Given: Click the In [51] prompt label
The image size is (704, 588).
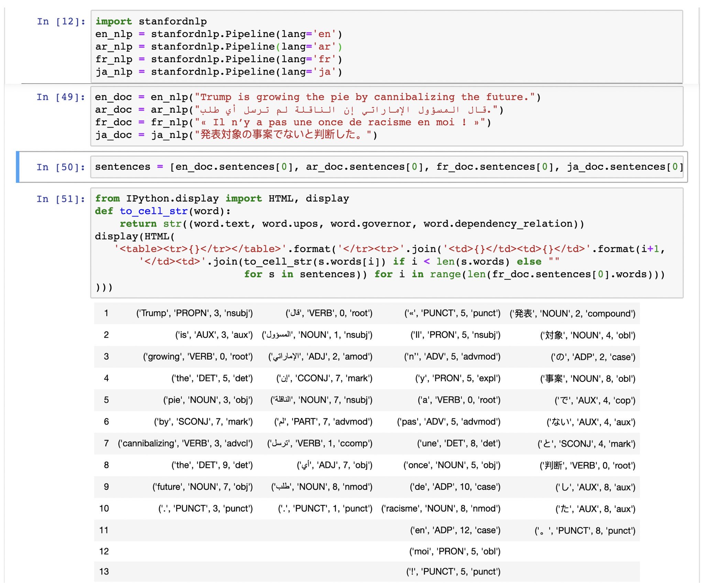Looking at the screenshot, I should (x=61, y=199).
